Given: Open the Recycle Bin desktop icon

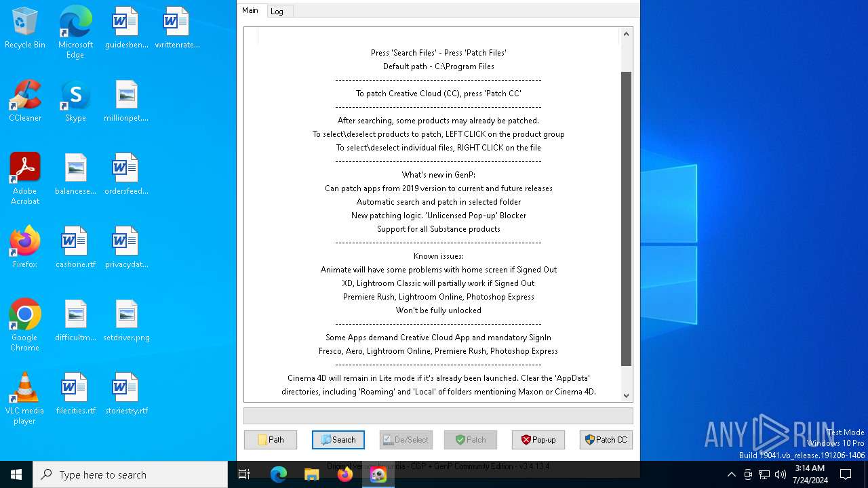Looking at the screenshot, I should (x=25, y=28).
